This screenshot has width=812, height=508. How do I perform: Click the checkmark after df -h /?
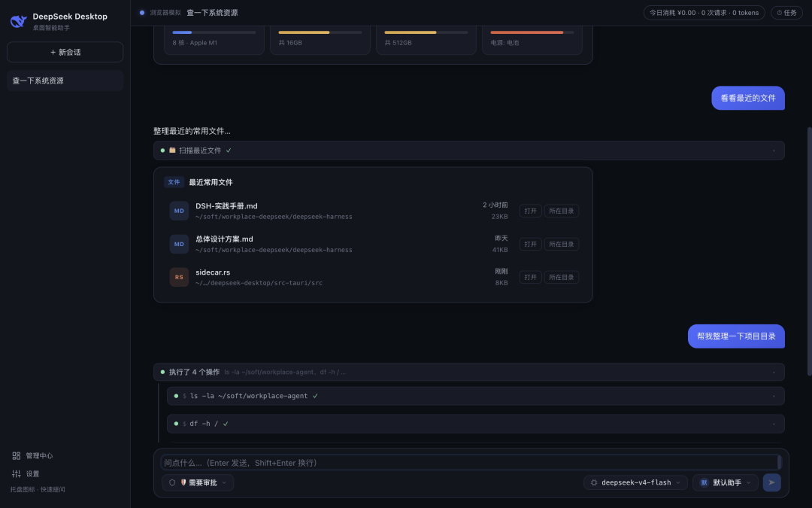tap(226, 424)
